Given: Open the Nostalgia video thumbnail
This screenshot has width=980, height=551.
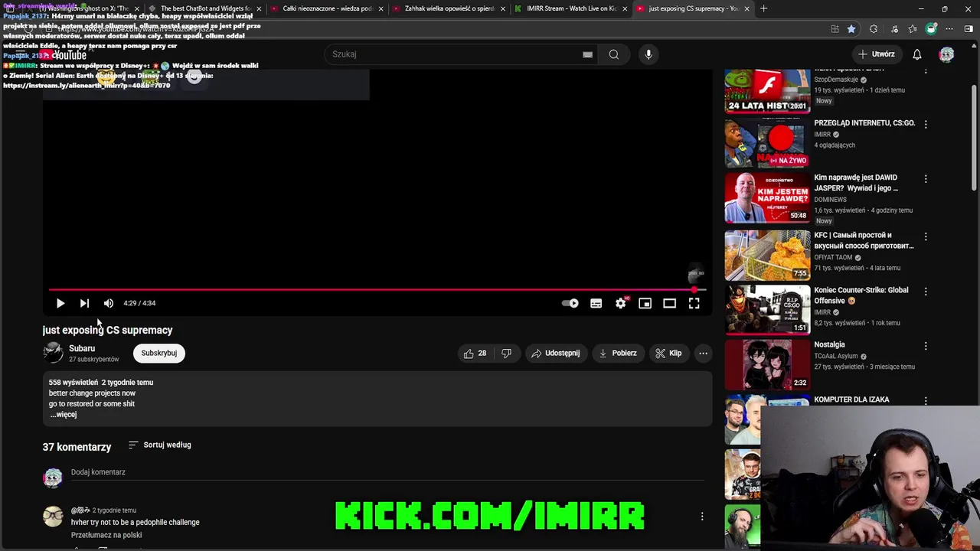Looking at the screenshot, I should [767, 365].
